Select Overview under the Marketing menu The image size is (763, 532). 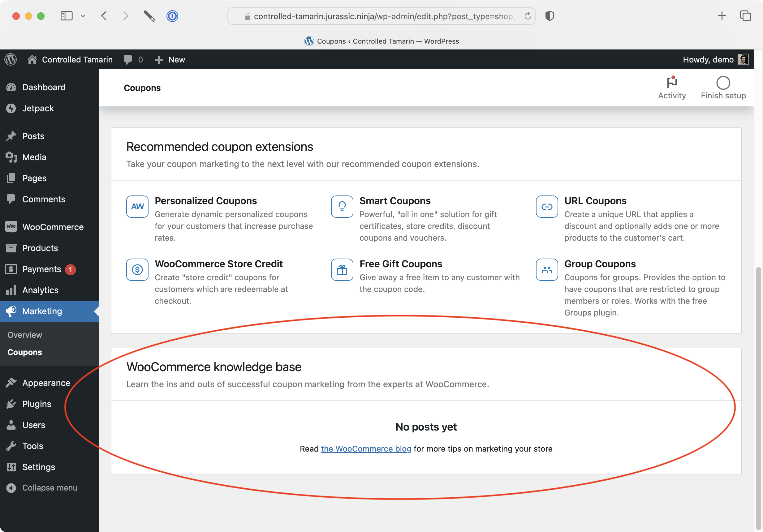24,335
